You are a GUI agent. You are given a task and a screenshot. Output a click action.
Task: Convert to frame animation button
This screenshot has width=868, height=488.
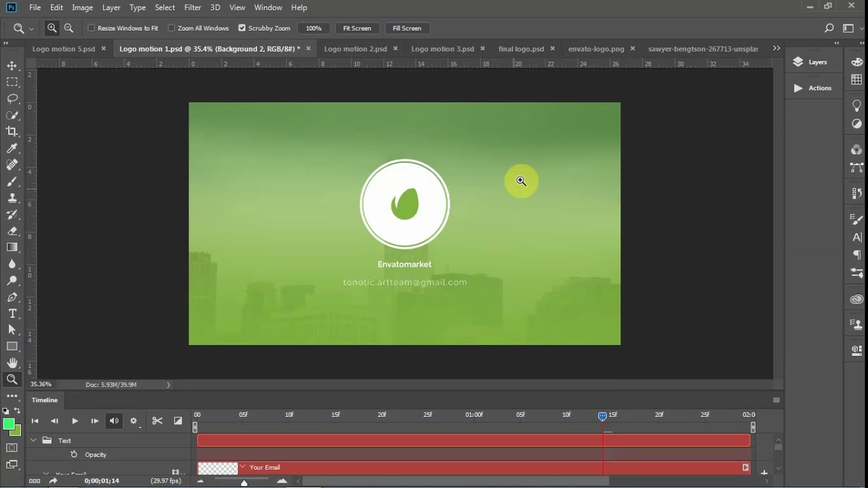point(35,481)
